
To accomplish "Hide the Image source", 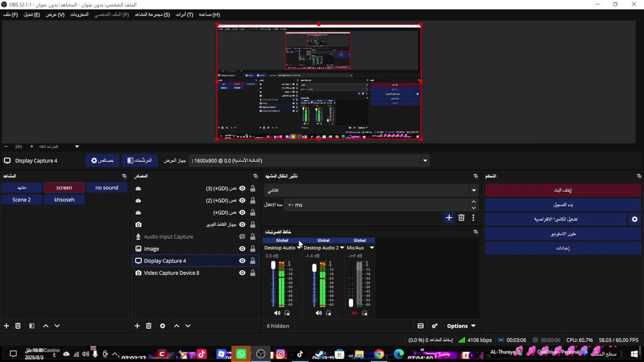I will coord(242,249).
